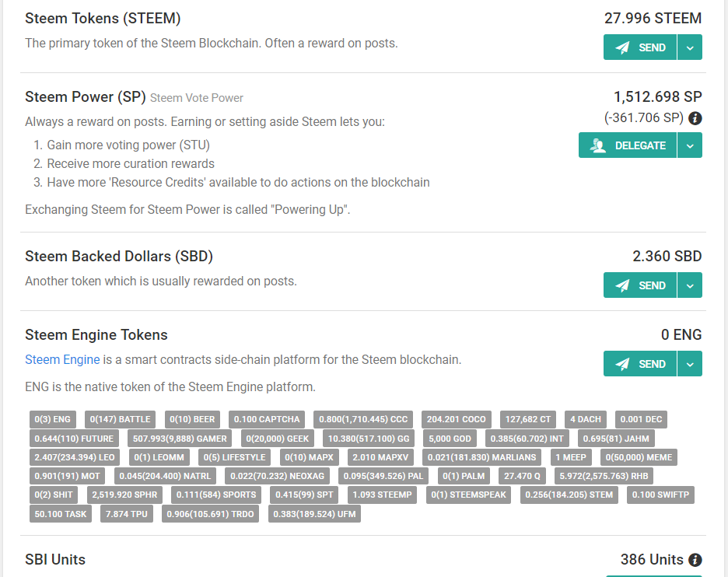Click the 0(10) MAPX token tag
This screenshot has height=577, width=728.
(309, 457)
